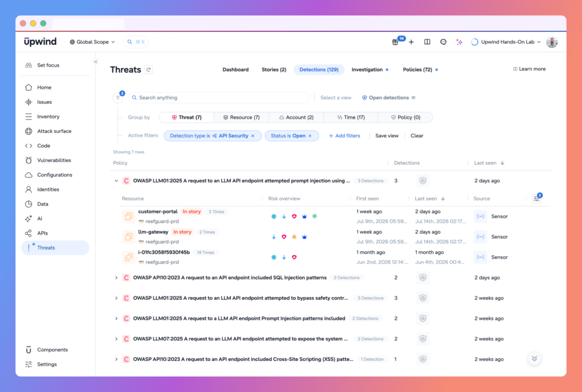582x392 pixels.
Task: Open table column settings icon
Action: coord(537,199)
